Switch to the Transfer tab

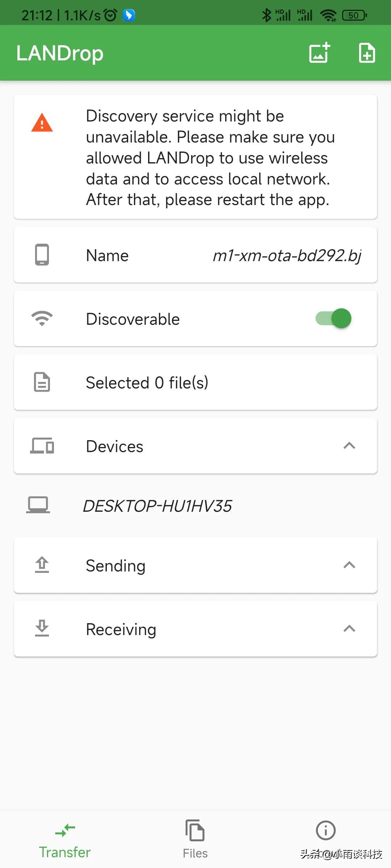(x=65, y=840)
